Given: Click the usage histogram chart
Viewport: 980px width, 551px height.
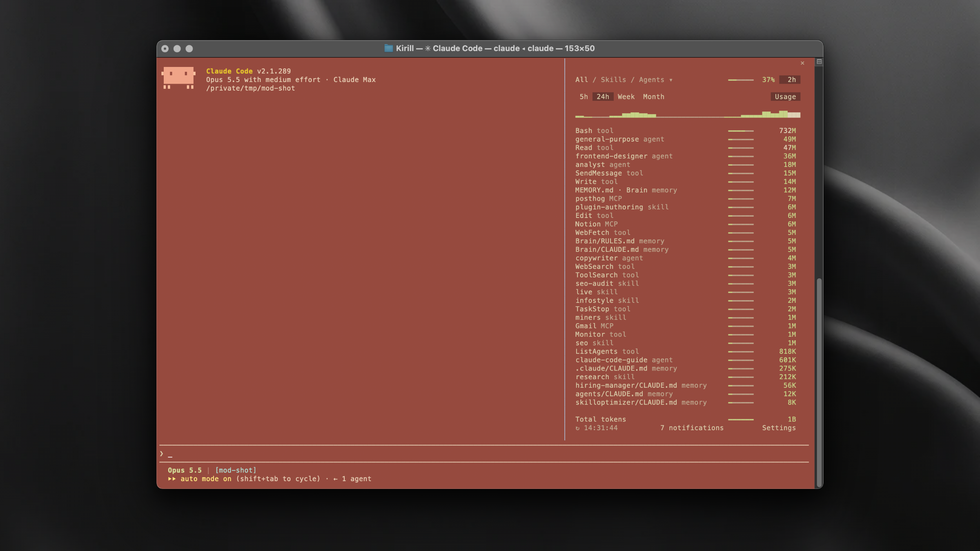Looking at the screenshot, I should point(688,114).
